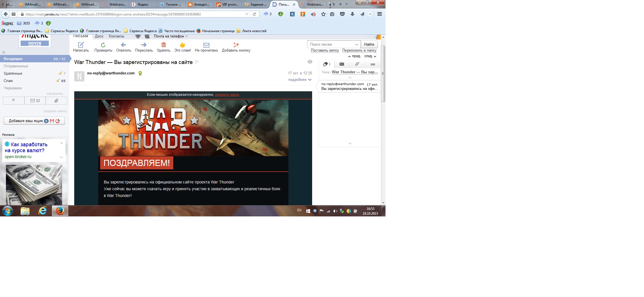The height and width of the screenshot is (297, 644).
Task: Go to next letter via след.
Action: pos(370,56)
